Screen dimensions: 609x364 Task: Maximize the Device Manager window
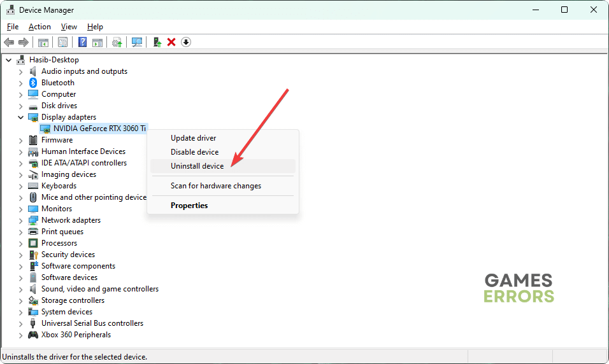(x=564, y=10)
